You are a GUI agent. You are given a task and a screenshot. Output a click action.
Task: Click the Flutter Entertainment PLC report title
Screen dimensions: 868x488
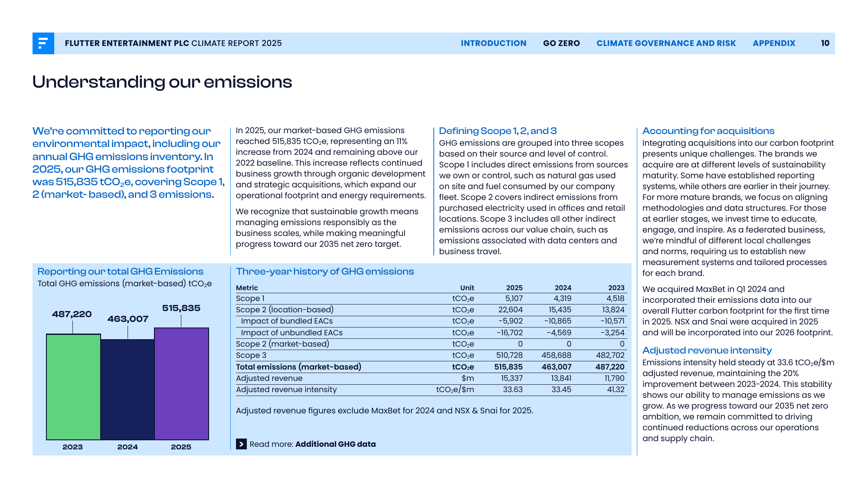(173, 43)
